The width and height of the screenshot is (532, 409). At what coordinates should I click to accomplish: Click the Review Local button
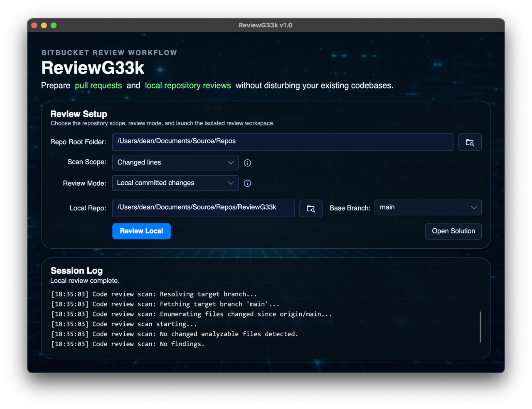pos(141,231)
